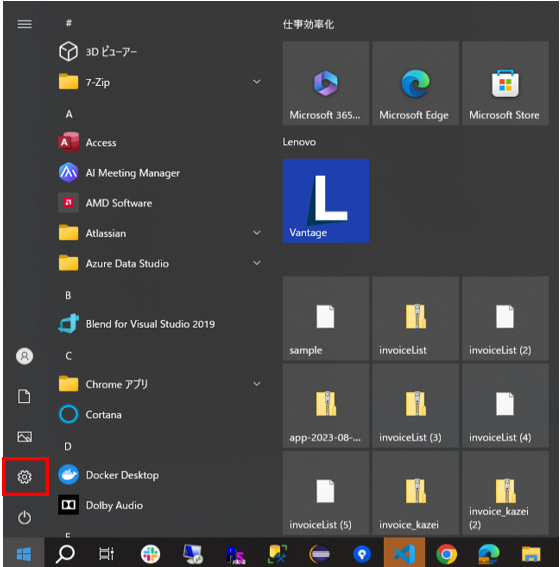Open the invoice_kazei zip tile

pos(415,493)
